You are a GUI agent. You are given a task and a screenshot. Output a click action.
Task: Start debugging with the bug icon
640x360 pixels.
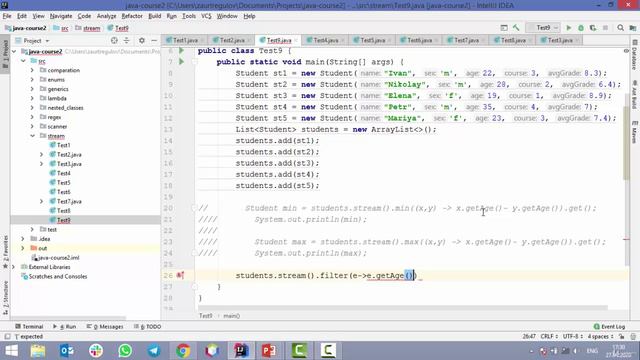pos(581,28)
